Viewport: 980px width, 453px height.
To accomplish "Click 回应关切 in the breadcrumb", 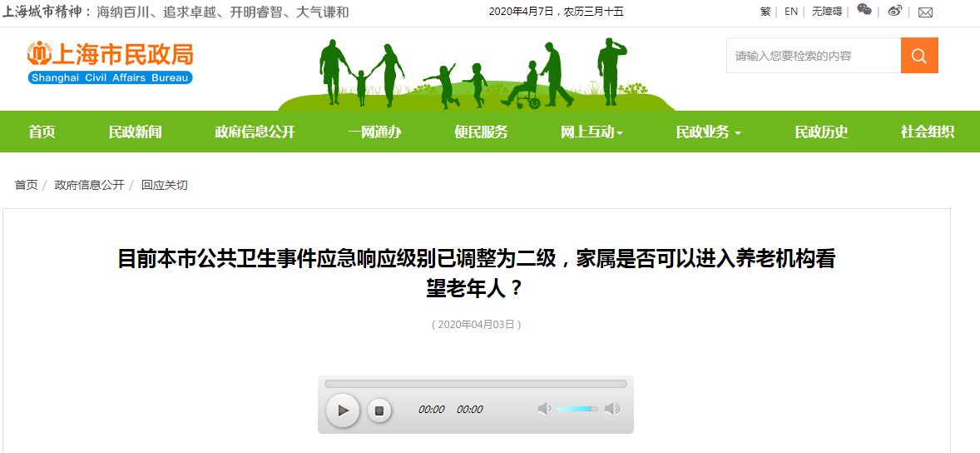I will coord(165,185).
